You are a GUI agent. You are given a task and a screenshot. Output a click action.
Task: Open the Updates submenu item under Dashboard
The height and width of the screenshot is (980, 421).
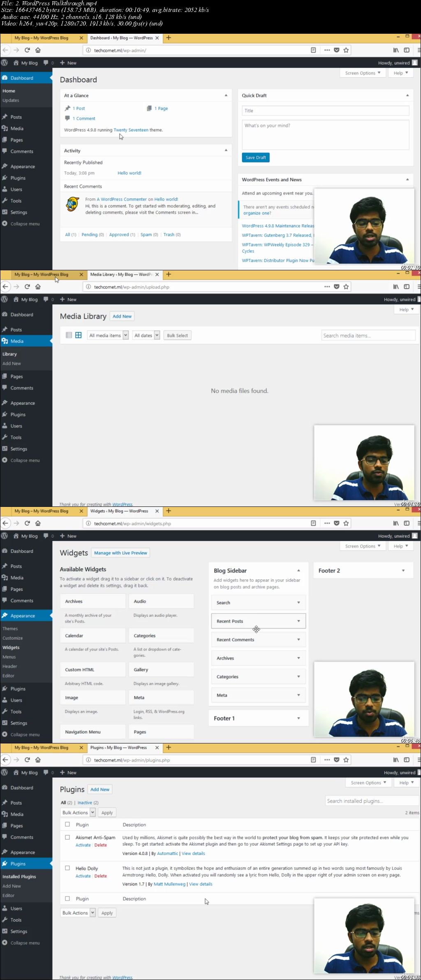11,100
